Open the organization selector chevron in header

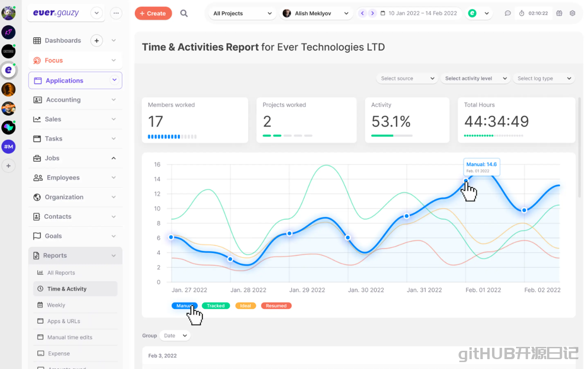[x=487, y=13]
